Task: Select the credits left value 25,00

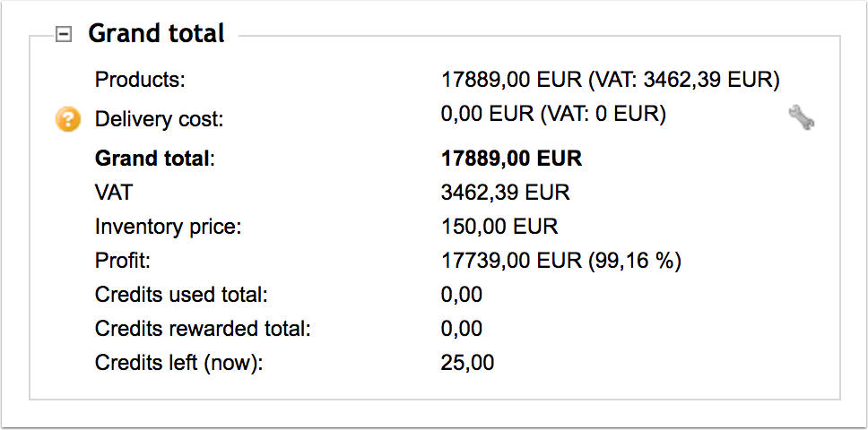Action: pyautogui.click(x=467, y=364)
